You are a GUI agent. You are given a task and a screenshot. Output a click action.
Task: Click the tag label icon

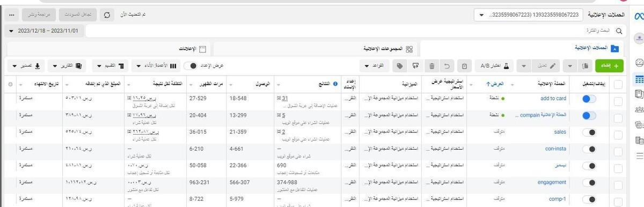pos(399,66)
